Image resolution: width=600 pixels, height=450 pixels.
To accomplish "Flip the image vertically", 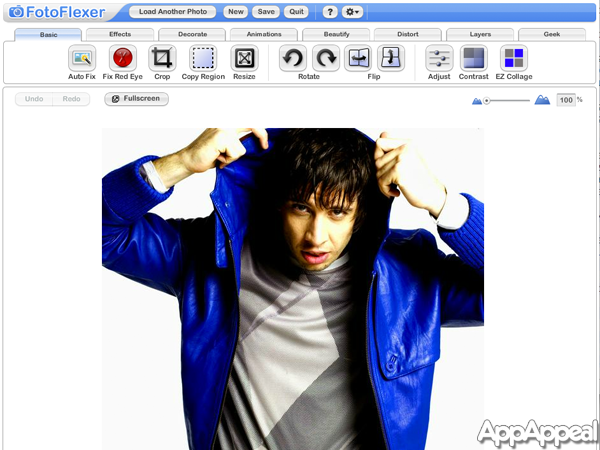I will [x=391, y=58].
